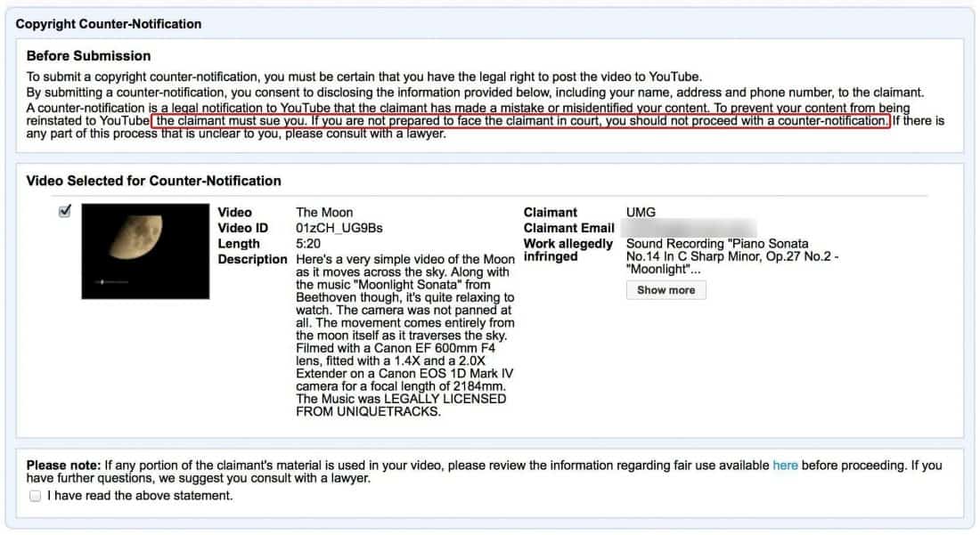Viewport: 980px width, 535px height.
Task: Check 'I have read the above statement'
Action: click(36, 496)
